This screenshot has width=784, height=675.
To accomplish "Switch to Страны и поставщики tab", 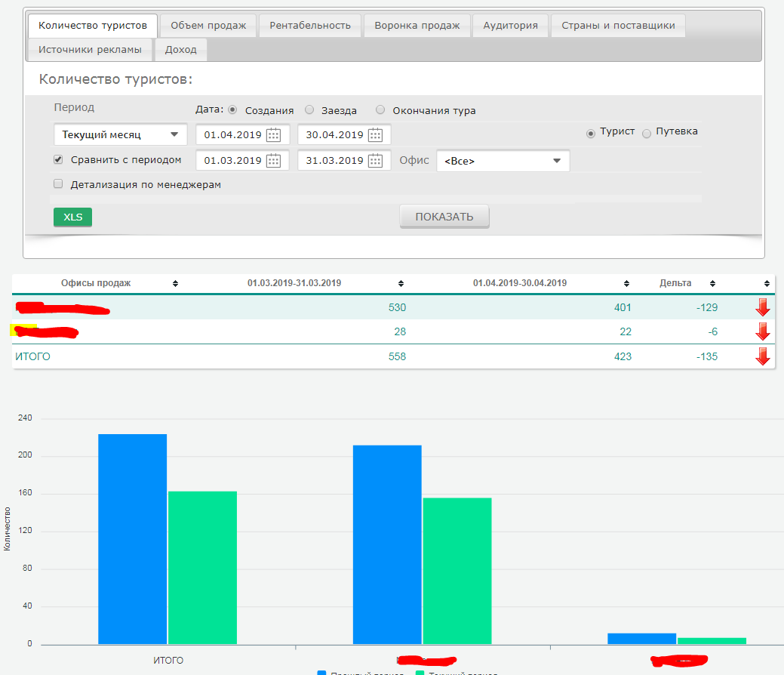I will pos(618,26).
